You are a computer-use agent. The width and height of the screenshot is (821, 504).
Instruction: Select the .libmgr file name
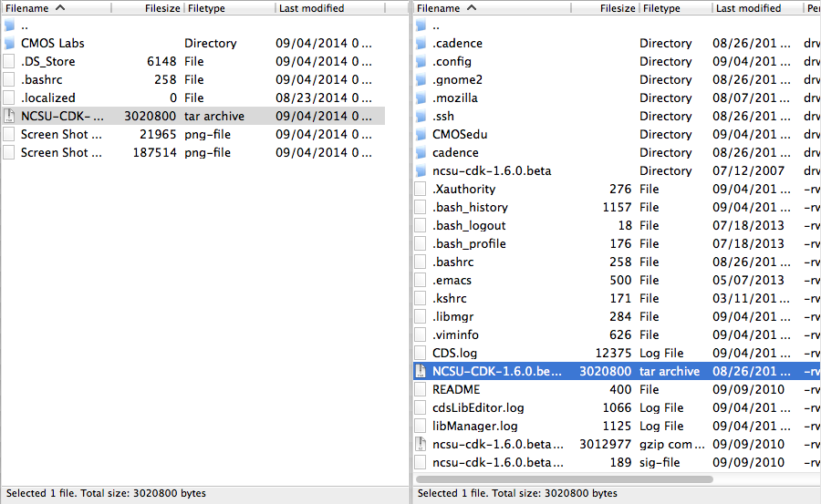point(452,316)
